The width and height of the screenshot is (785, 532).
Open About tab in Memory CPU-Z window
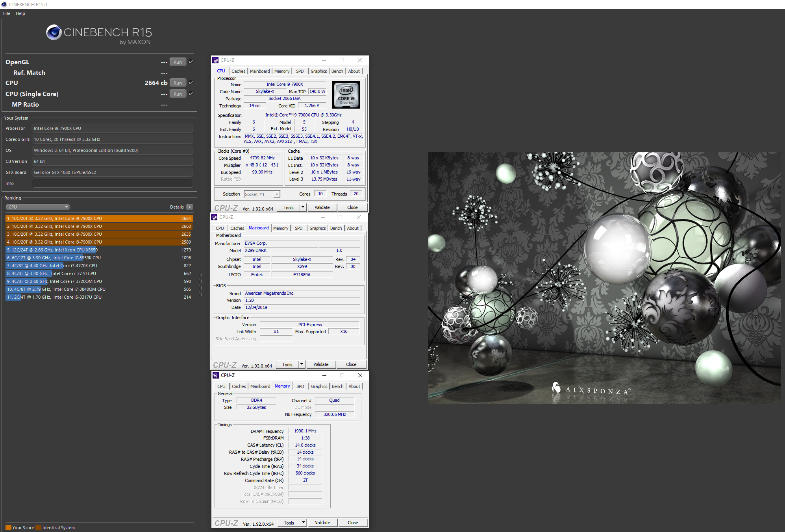[x=354, y=386]
